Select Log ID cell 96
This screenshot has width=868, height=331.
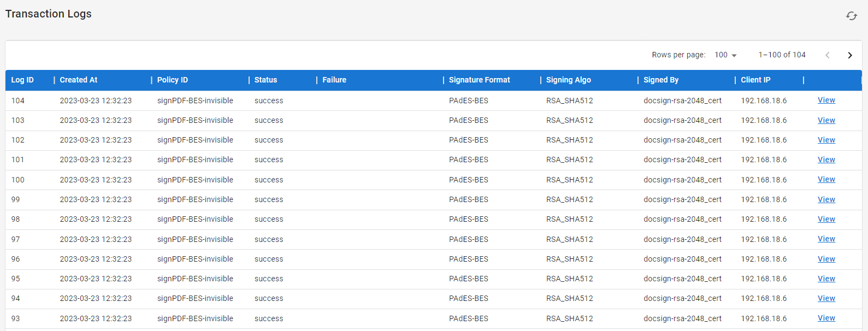tap(16, 259)
